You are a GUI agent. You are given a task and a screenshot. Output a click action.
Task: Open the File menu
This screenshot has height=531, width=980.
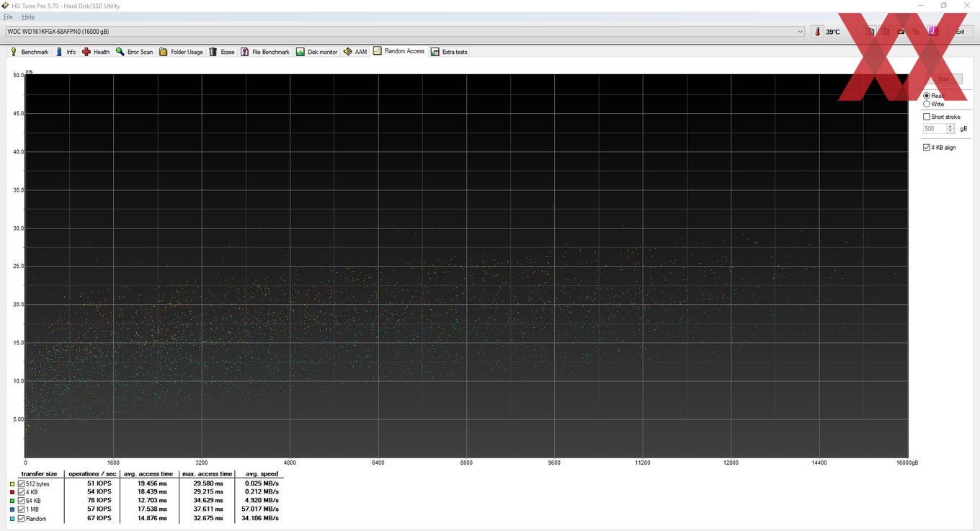click(9, 17)
